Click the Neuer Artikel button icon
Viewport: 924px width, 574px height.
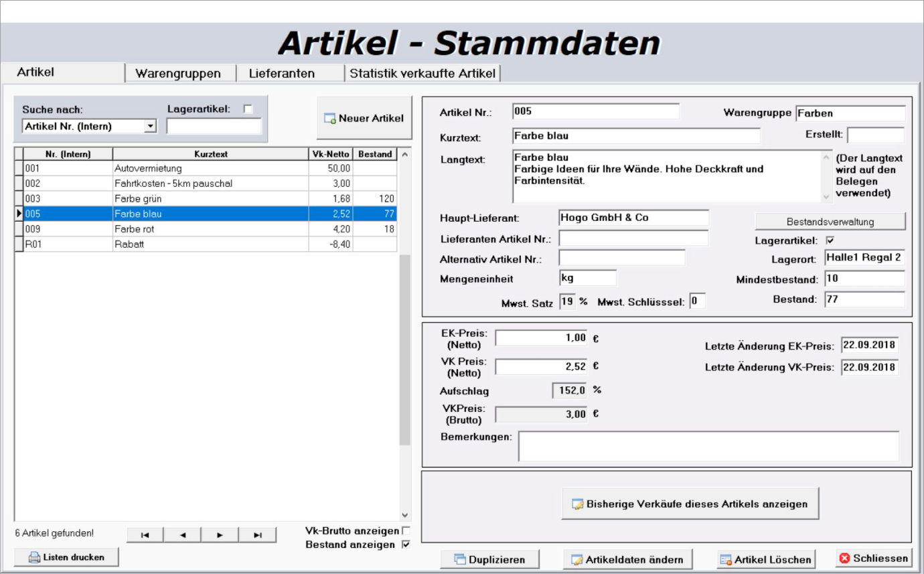pyautogui.click(x=329, y=119)
